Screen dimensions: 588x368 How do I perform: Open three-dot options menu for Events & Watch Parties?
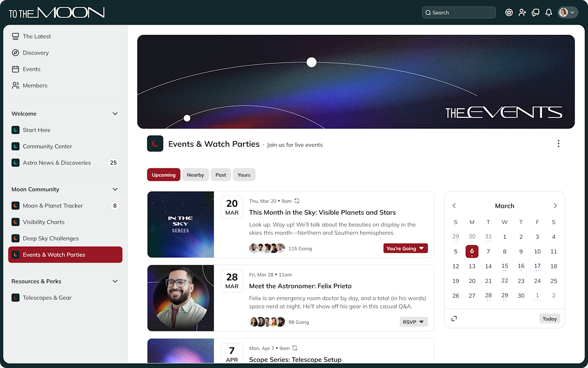pos(558,144)
